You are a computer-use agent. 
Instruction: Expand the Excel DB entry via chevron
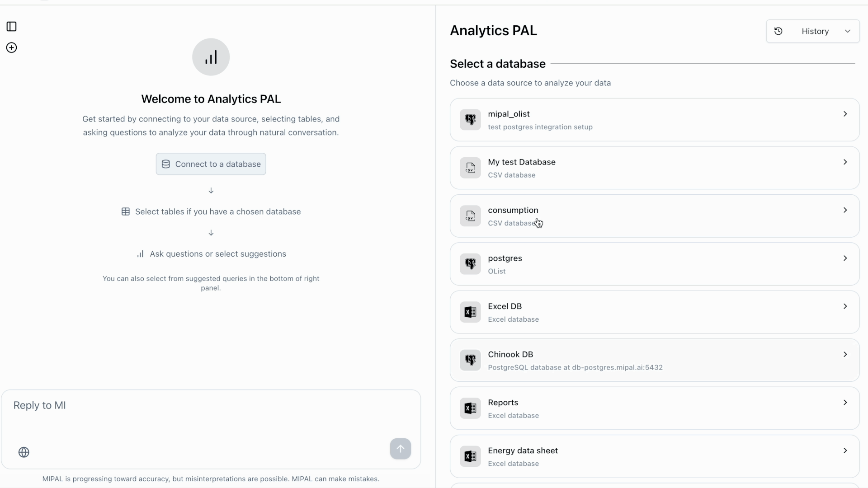tap(845, 306)
